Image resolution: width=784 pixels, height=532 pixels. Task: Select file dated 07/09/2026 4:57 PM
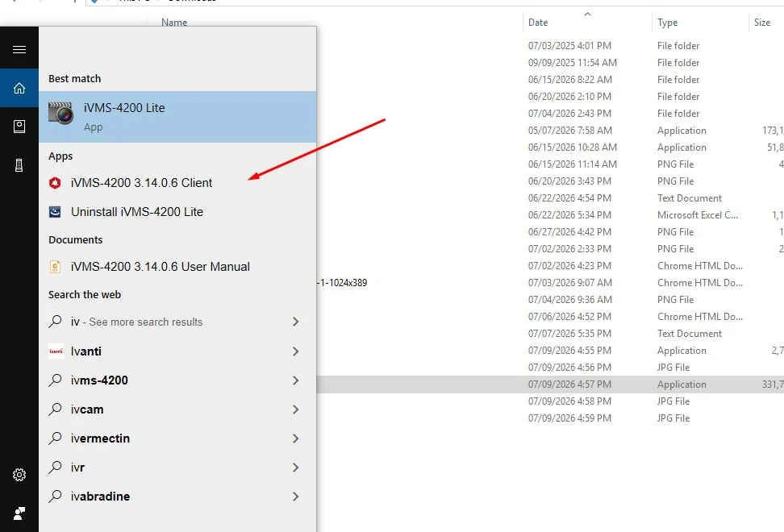tap(550, 384)
